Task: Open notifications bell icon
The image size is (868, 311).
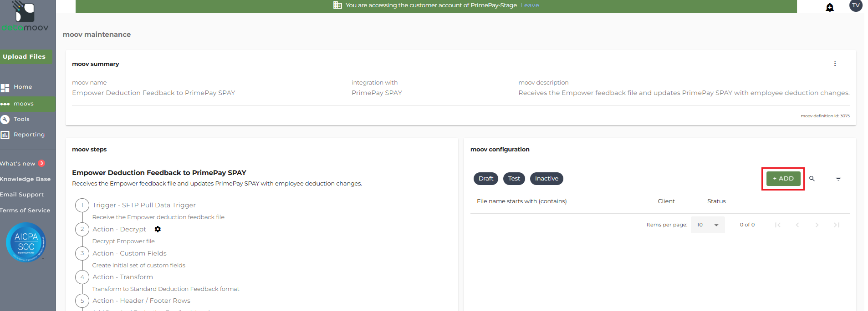Action: pos(830,7)
